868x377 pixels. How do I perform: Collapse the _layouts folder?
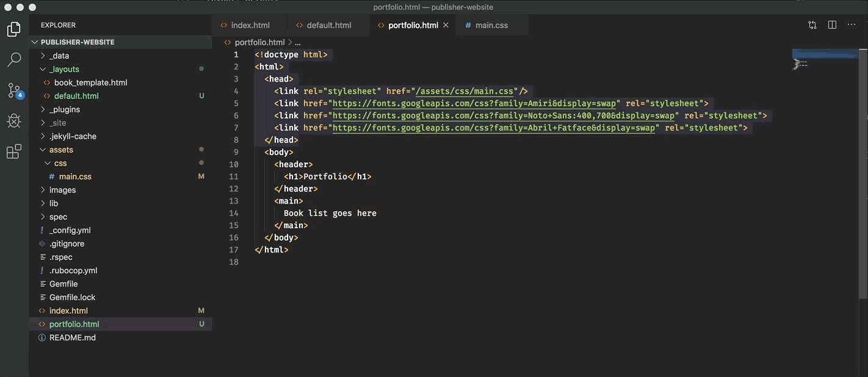click(120, 69)
